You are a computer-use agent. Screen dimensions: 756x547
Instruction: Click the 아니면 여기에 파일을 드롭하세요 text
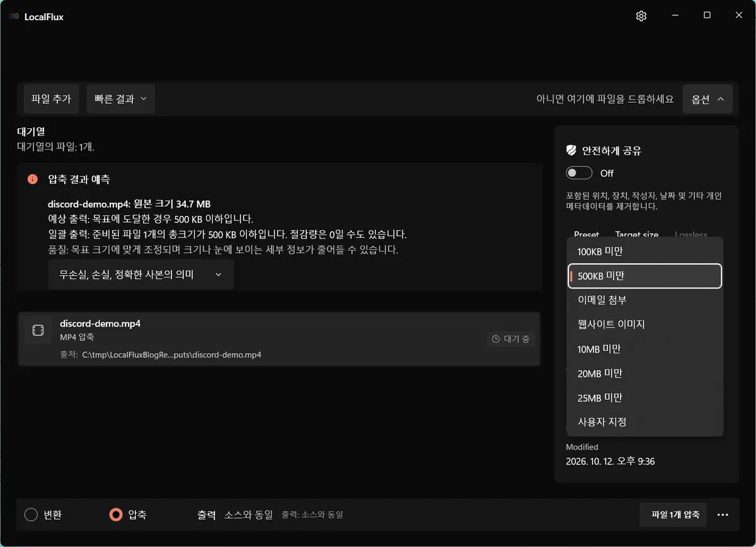[605, 99]
